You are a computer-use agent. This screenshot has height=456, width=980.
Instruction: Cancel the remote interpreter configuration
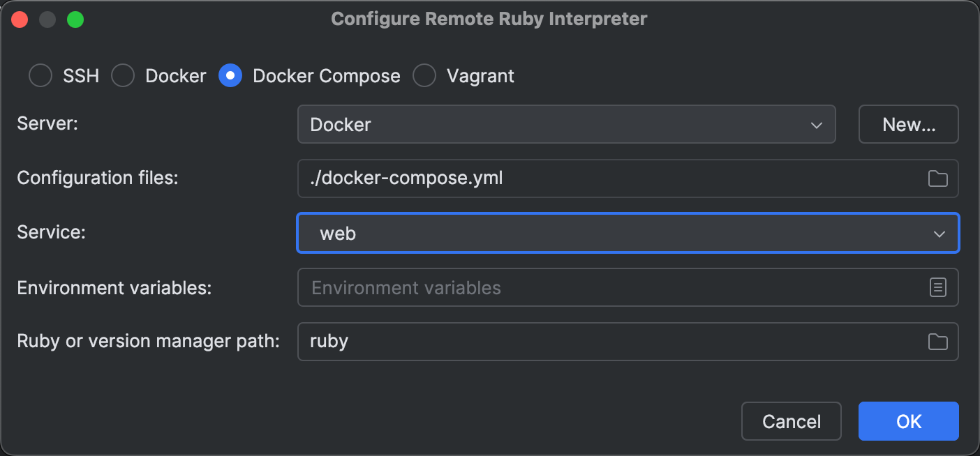(x=791, y=421)
